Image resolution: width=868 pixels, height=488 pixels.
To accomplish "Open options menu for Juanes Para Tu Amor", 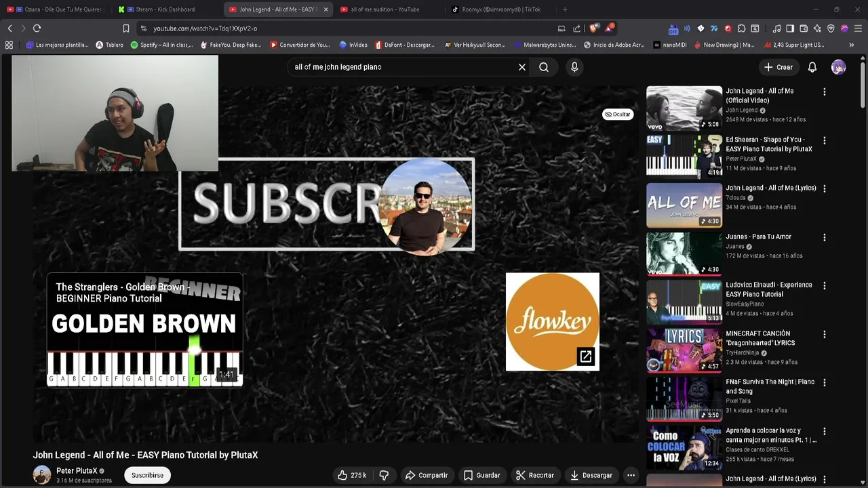I will [x=825, y=237].
